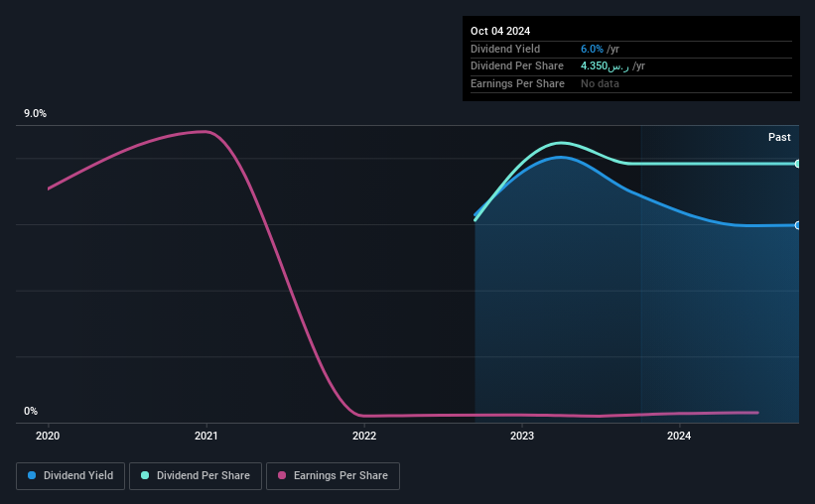
Task: Click the 9.0% y-axis label
Action: 36,114
